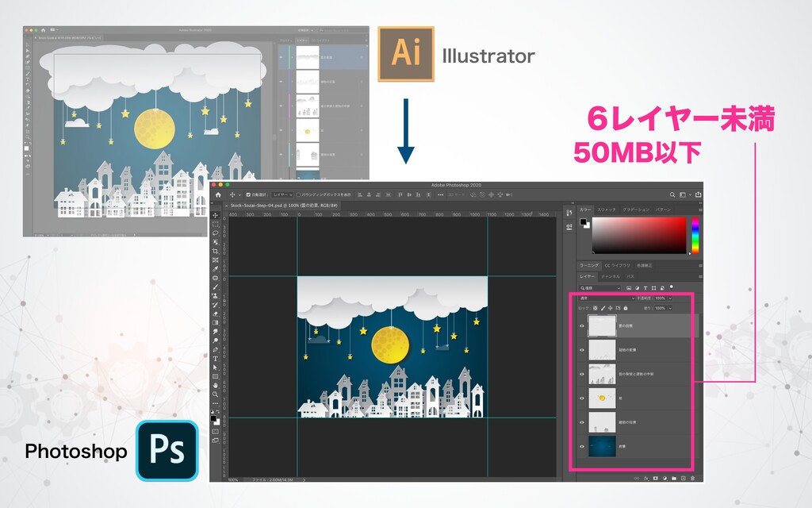812x508 pixels.
Task: Open the layer filter type dropdown
Action: (599, 287)
